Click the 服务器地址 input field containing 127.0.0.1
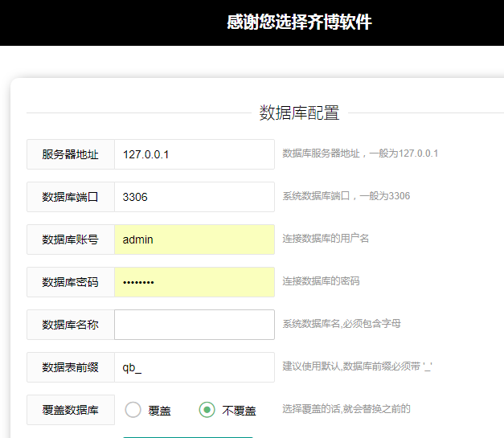The width and height of the screenshot is (504, 438). point(194,154)
